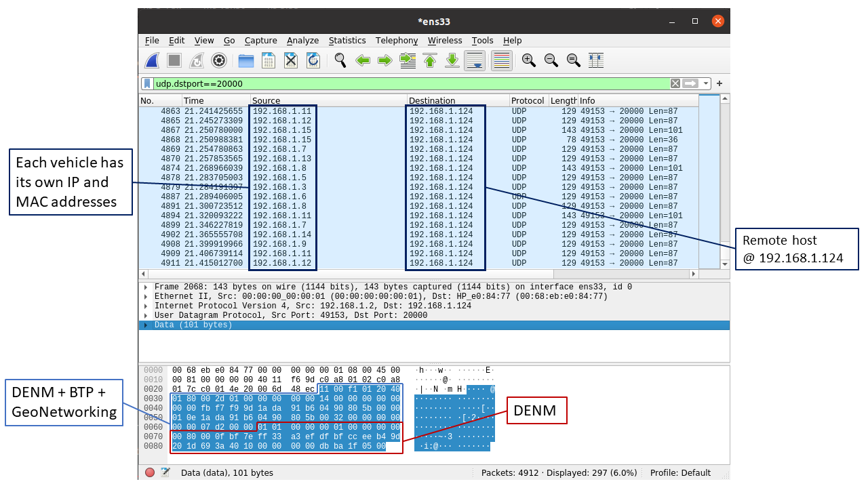
Task: Add a display filter button with plus
Action: pyautogui.click(x=719, y=83)
